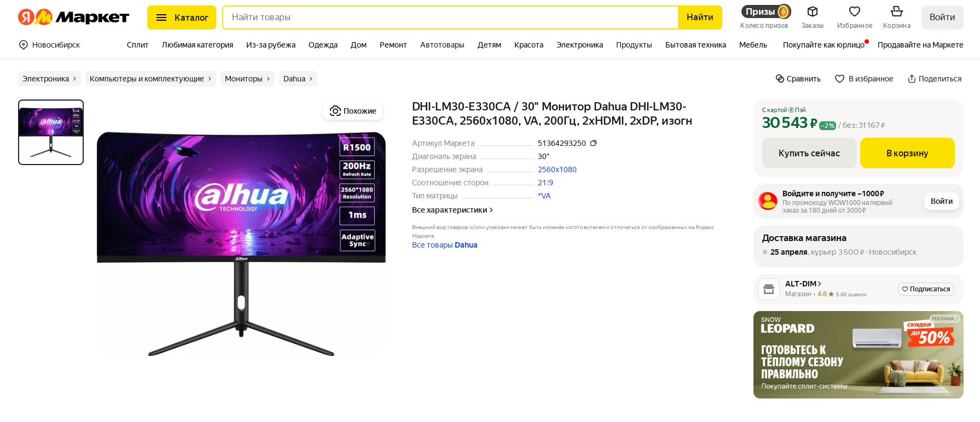Click the price 30 543 ₽

tap(790, 123)
